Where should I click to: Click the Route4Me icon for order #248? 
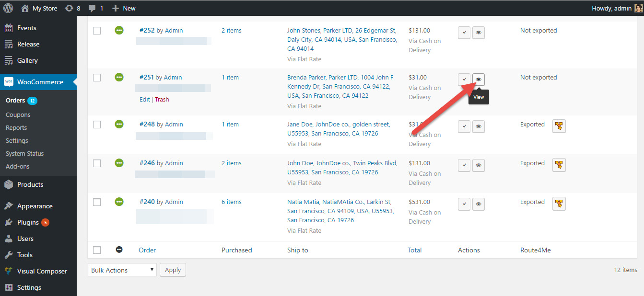[559, 126]
